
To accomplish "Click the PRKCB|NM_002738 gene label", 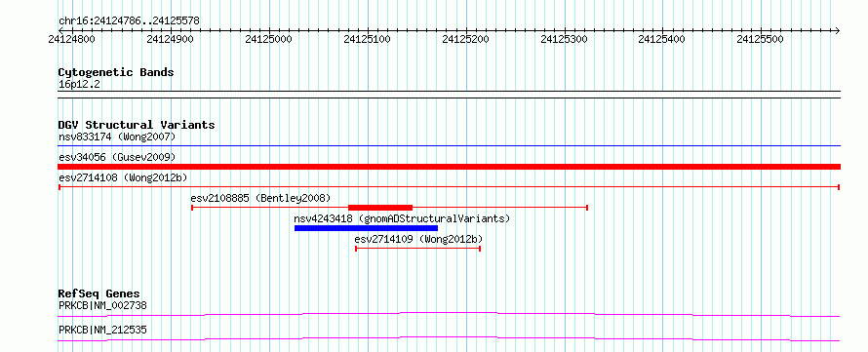I will point(102,305).
